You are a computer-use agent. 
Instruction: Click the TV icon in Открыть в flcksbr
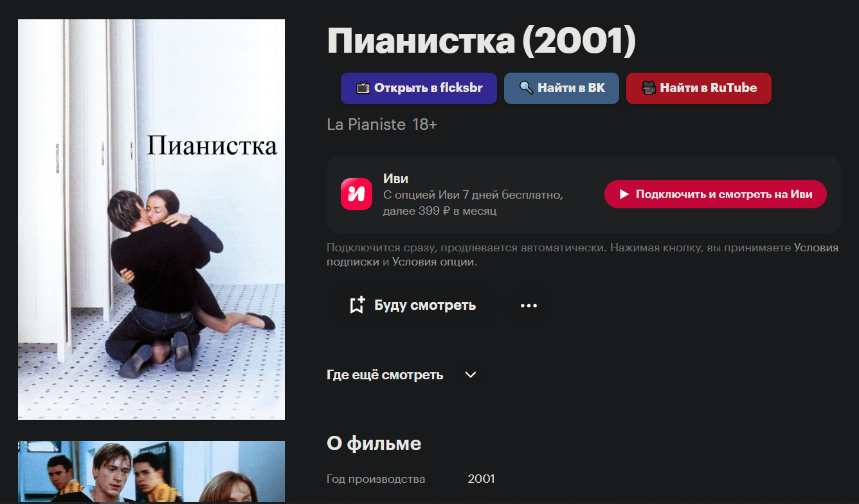point(363,88)
